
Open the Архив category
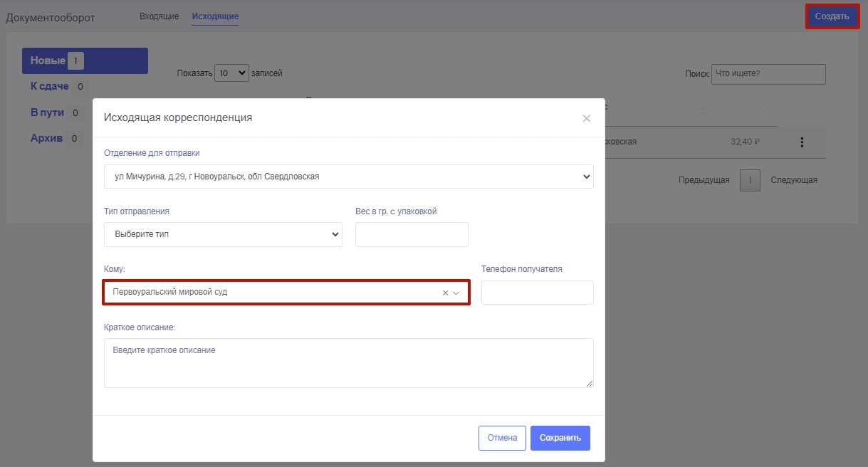(46, 138)
